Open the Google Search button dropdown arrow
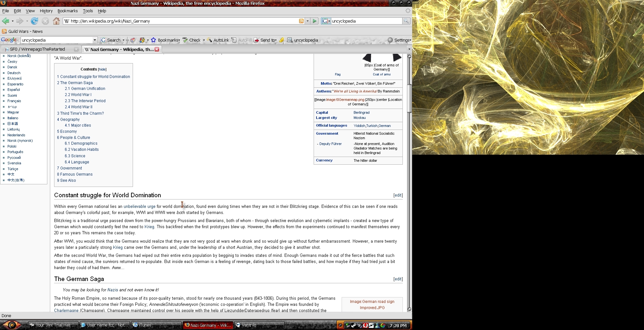The image size is (644, 330). tap(123, 40)
